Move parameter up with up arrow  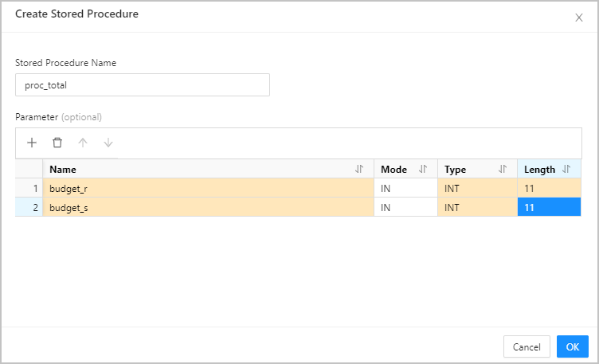click(83, 143)
